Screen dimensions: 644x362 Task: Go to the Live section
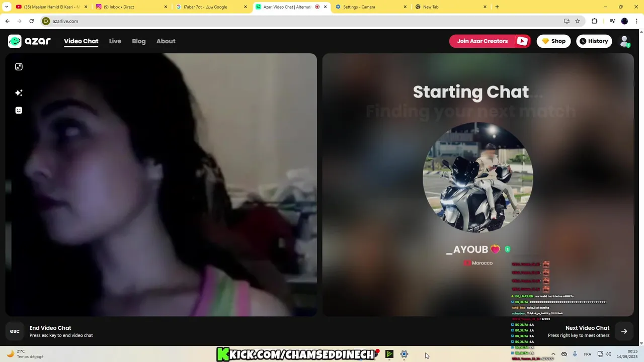pos(115,41)
